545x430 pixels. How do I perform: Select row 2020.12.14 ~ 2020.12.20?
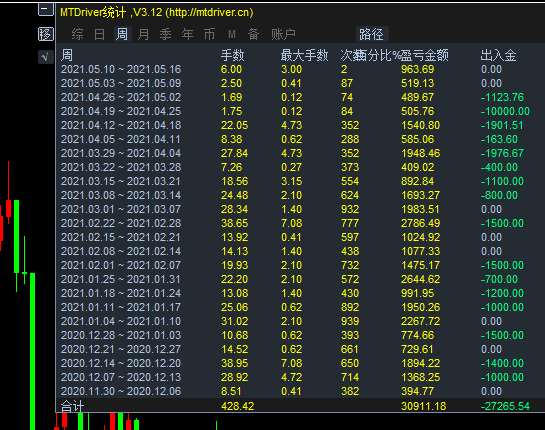coord(300,363)
